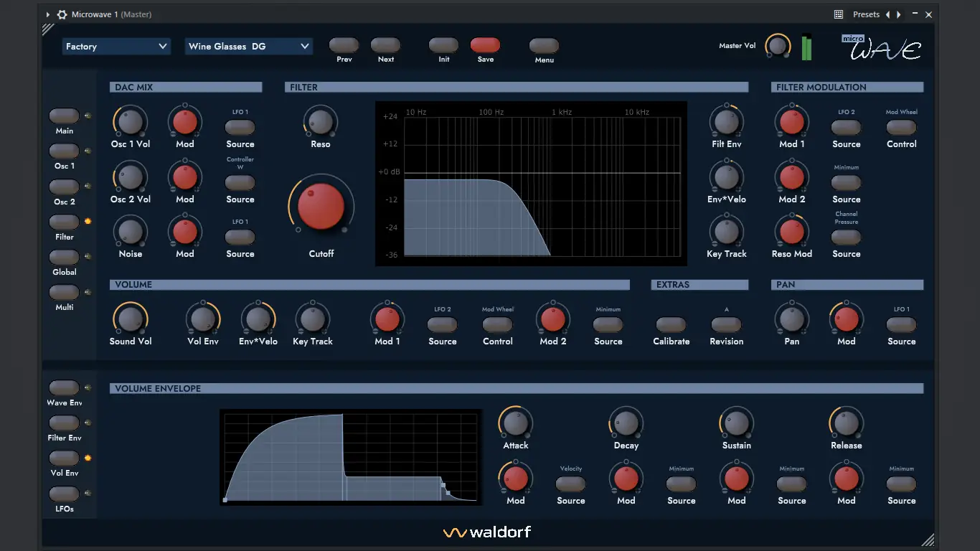Select the Vol Env panel button in sidebar
Screen dimensions: 980x551
point(64,458)
